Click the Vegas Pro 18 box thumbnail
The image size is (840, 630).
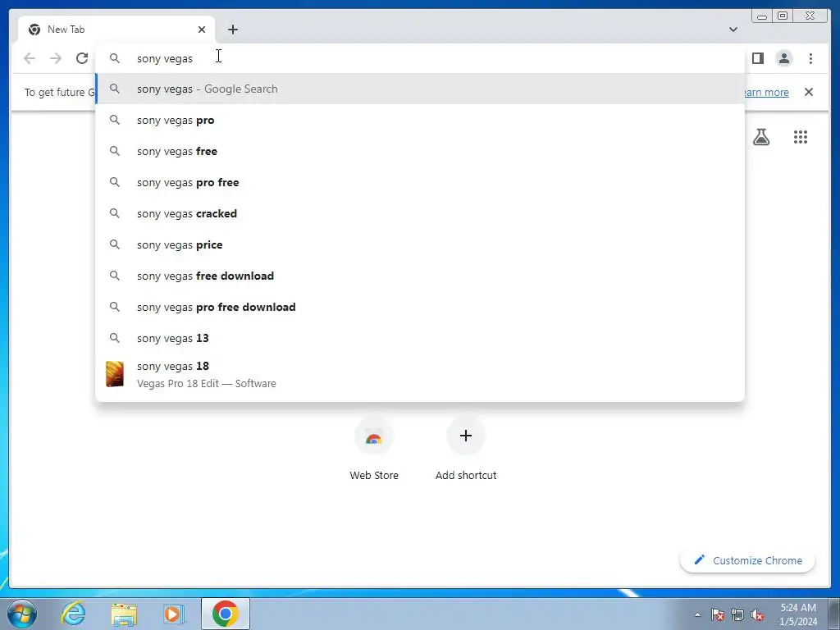pyautogui.click(x=115, y=374)
